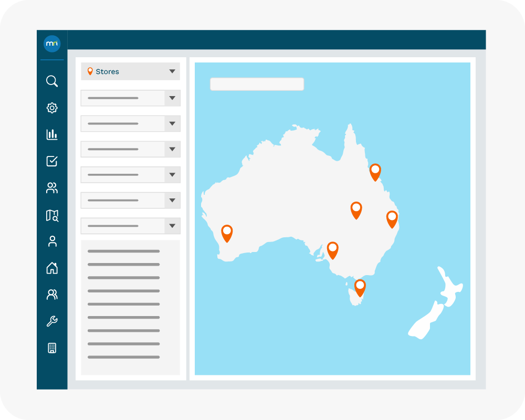Select the first item in the results list
Image resolution: width=525 pixels, height=420 pixels.
(123, 251)
